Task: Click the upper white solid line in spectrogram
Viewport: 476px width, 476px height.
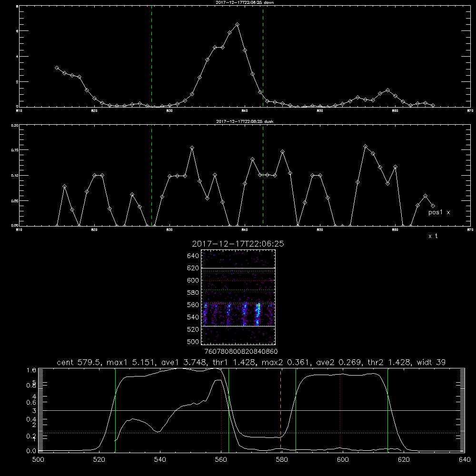Action: point(238,268)
